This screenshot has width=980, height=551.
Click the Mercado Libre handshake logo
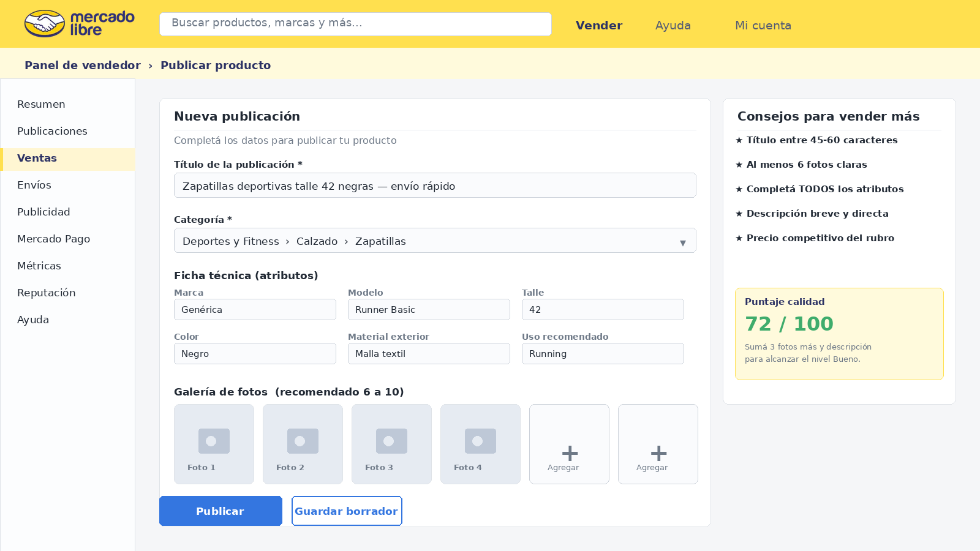pos(45,24)
